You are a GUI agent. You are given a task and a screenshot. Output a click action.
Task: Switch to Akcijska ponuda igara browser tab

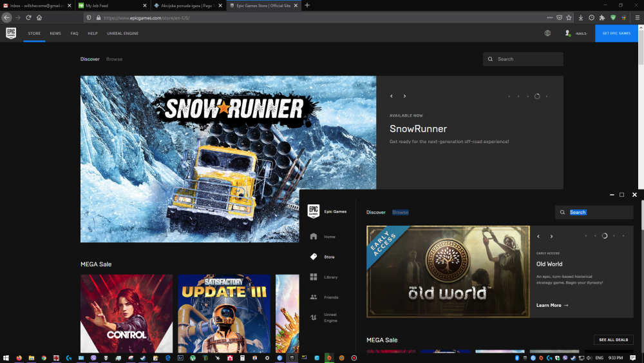(188, 5)
